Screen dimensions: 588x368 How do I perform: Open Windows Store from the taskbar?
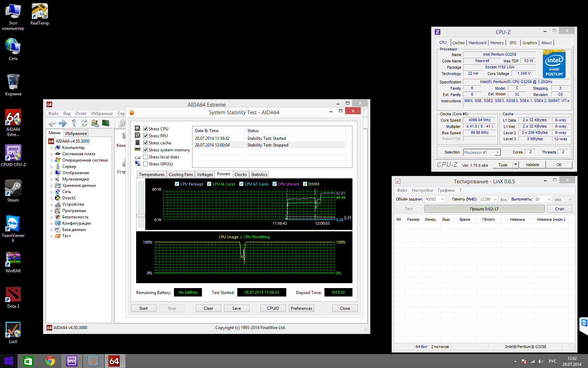tap(28, 361)
